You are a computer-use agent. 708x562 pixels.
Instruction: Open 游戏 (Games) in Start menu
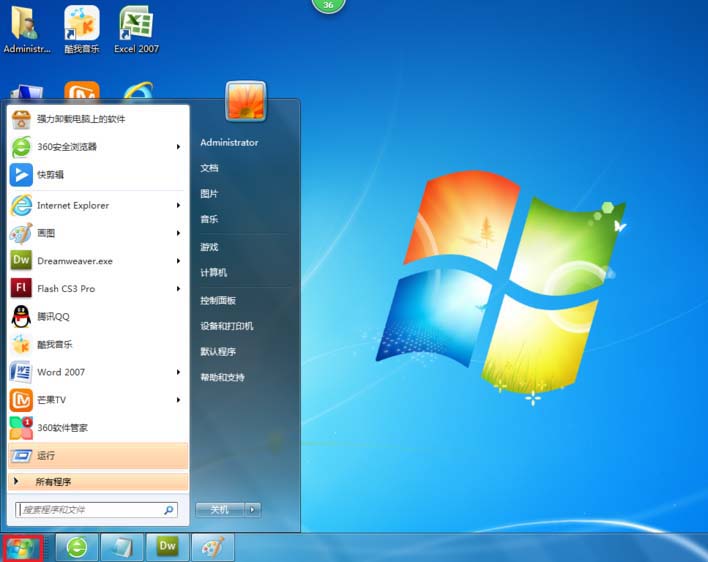[210, 247]
